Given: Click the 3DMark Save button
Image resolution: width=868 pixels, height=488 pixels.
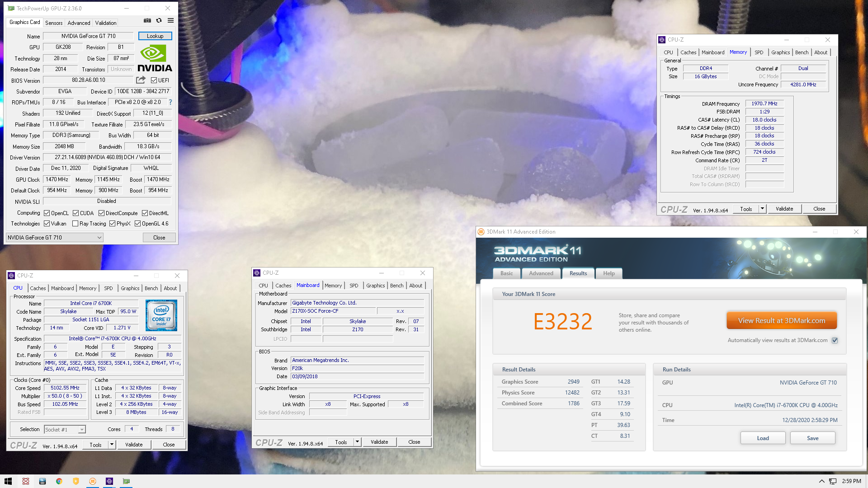Looking at the screenshot, I should (812, 438).
